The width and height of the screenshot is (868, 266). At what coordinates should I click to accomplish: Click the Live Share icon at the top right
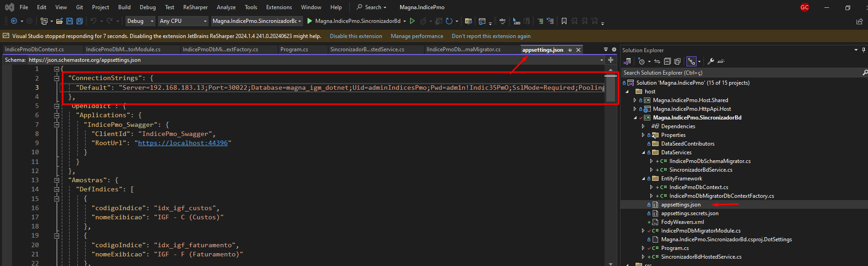pyautogui.click(x=859, y=21)
